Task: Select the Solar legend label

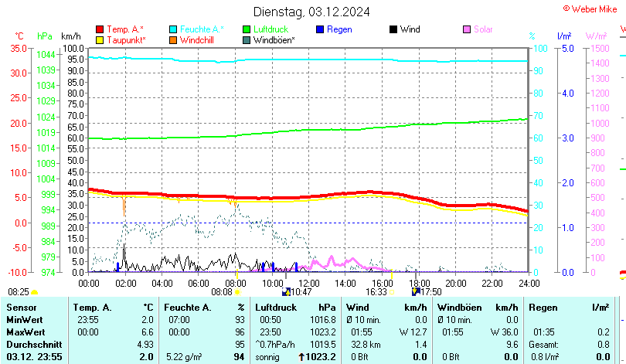Action: click(483, 29)
